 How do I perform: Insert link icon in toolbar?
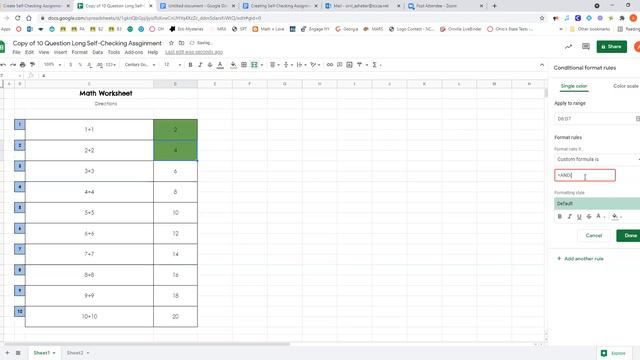click(x=330, y=65)
